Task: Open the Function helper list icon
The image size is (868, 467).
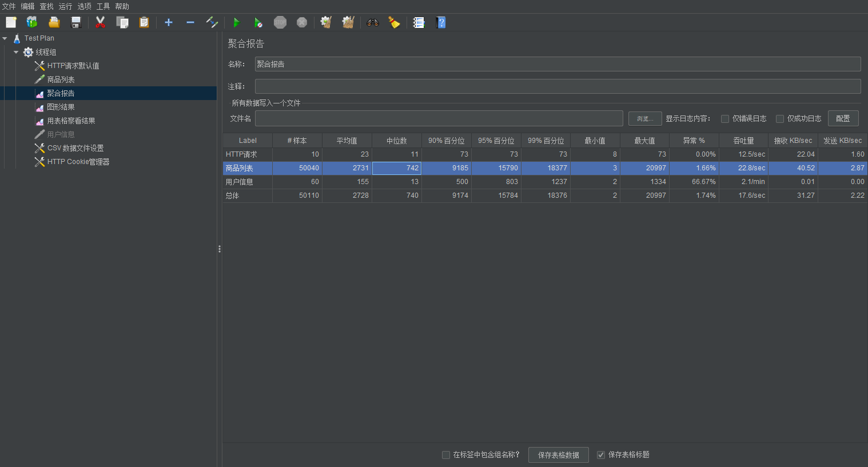Action: tap(419, 22)
